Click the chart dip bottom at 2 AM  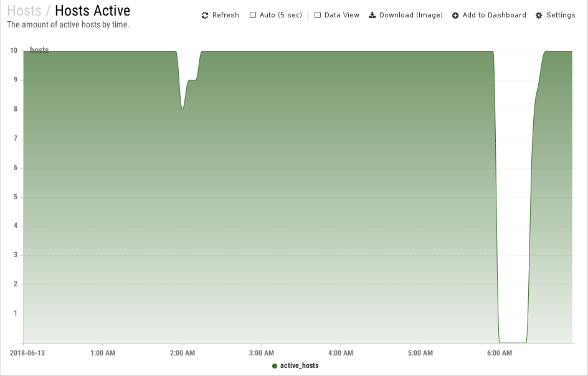183,109
